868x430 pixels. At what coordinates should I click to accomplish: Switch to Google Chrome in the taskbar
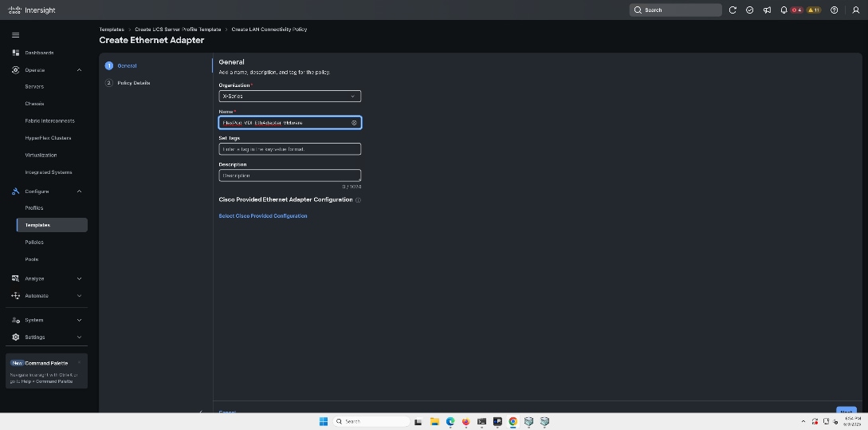click(x=513, y=422)
